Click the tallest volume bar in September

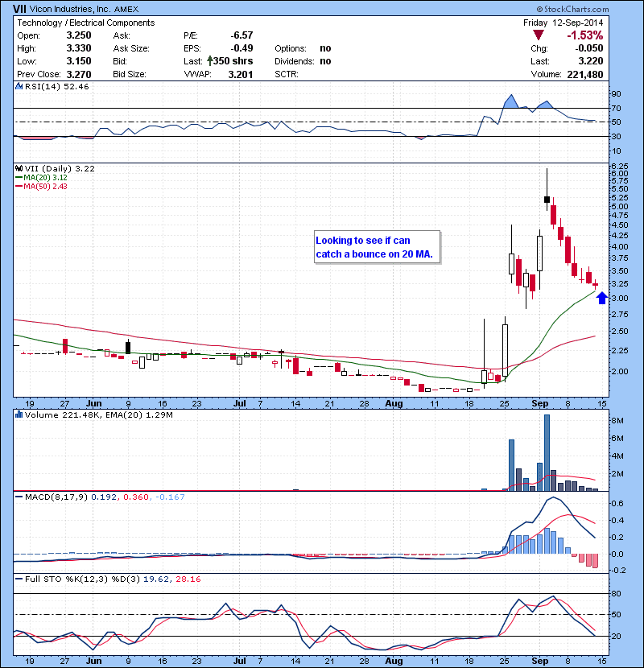coord(547,452)
